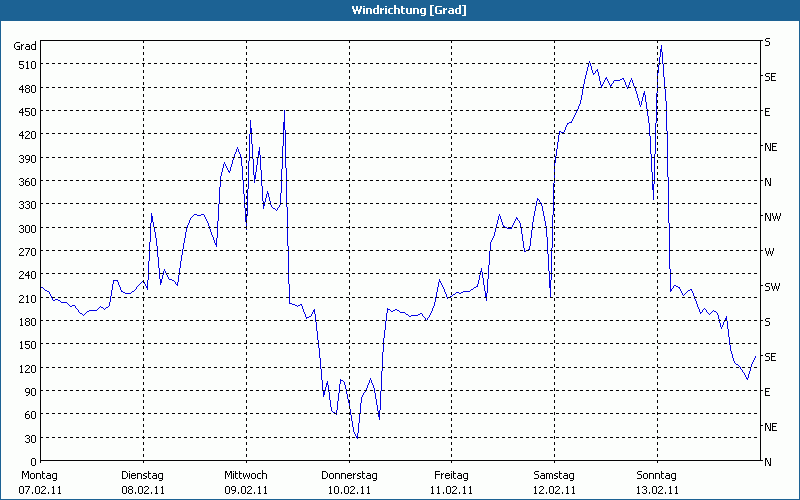The width and height of the screenshot is (800, 500).
Task: Select the 'Freitag' day label
Action: click(x=452, y=476)
